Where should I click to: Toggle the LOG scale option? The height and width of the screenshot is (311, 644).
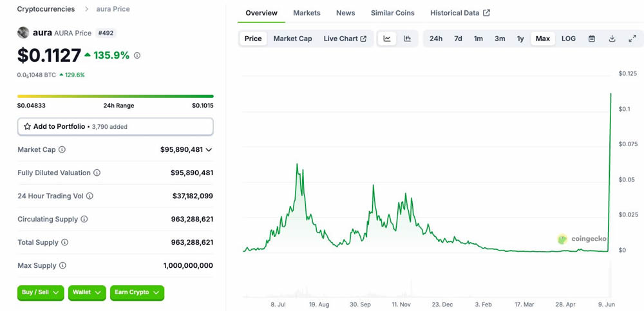(569, 39)
